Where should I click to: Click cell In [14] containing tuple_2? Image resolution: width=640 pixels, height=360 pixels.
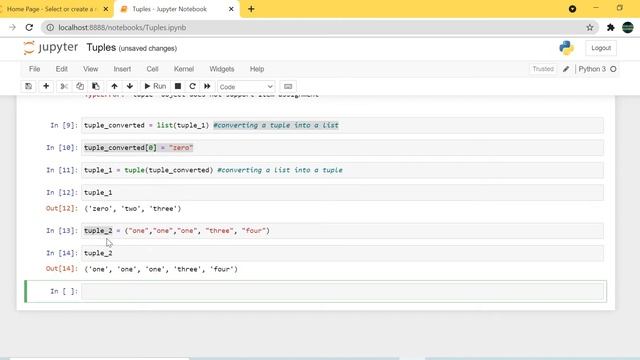click(342, 253)
